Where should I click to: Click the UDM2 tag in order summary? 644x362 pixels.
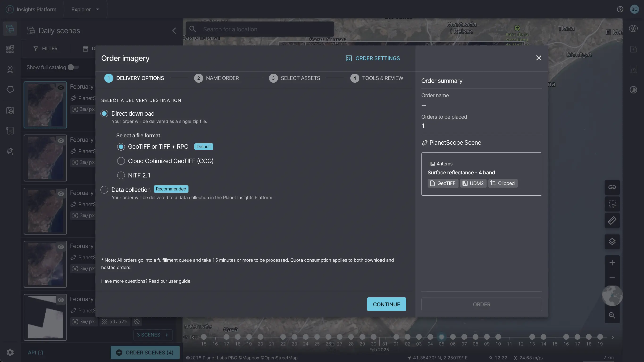pos(473,183)
